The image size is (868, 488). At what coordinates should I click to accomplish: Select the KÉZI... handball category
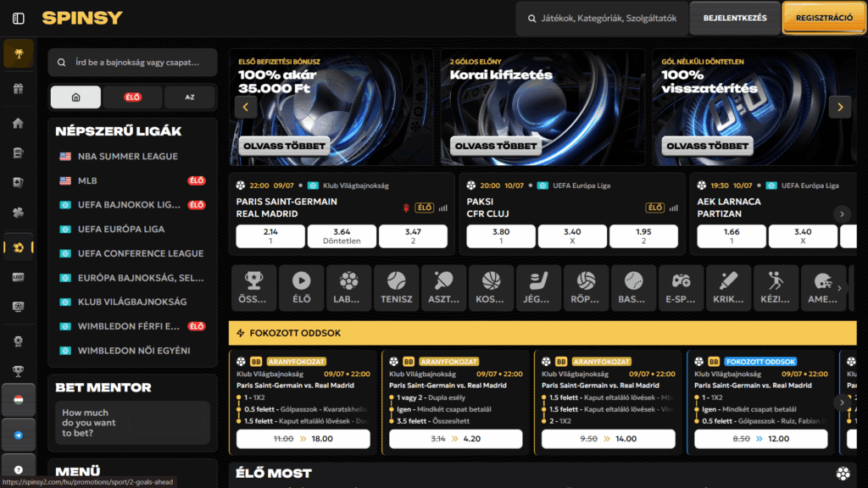pos(776,288)
